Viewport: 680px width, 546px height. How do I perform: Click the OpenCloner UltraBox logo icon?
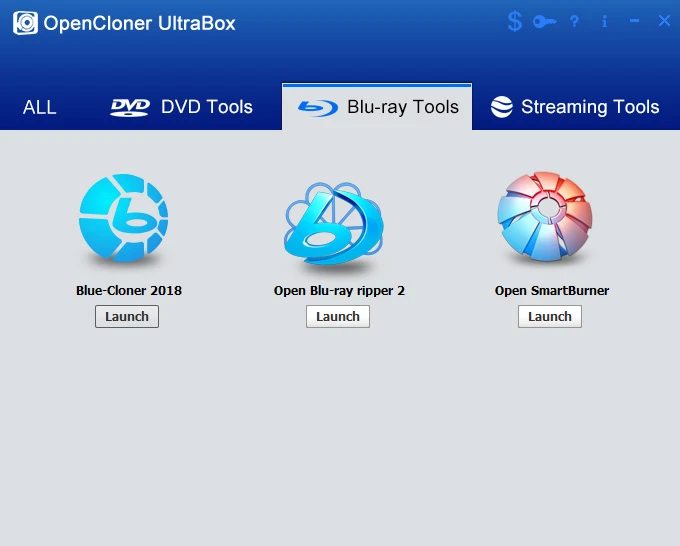25,23
